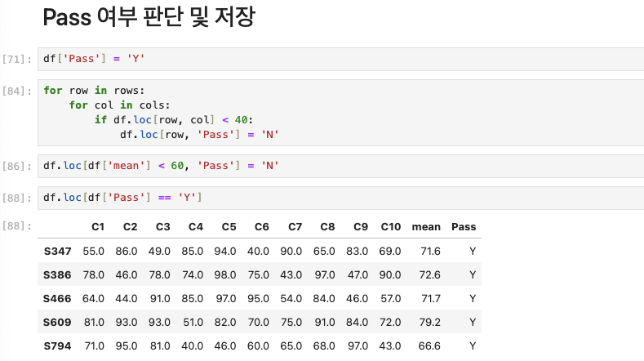Viewport: 644px width, 361px height.
Task: Click the code cell df['Pass'] = 'Y'
Action: (341, 59)
